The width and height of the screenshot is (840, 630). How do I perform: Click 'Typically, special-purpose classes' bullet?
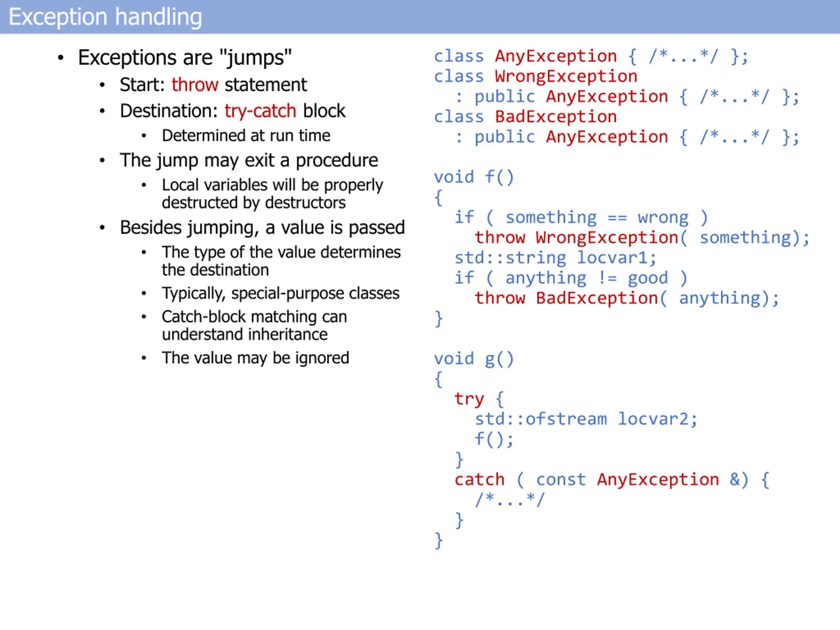281,294
